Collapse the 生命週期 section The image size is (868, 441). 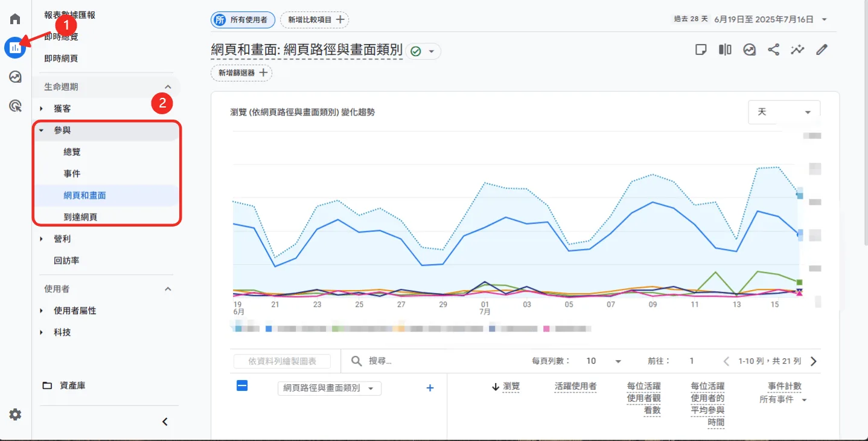click(169, 86)
